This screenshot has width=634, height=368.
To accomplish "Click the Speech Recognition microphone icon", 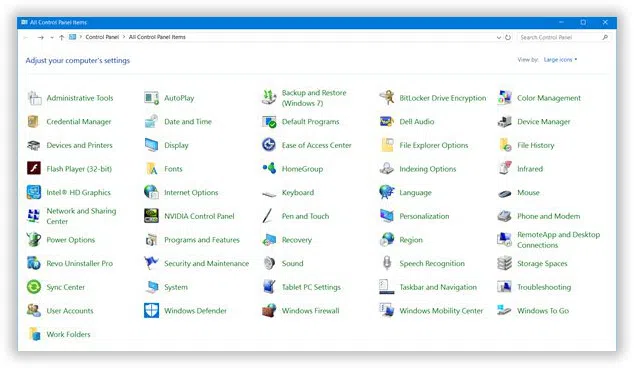I will tap(387, 263).
